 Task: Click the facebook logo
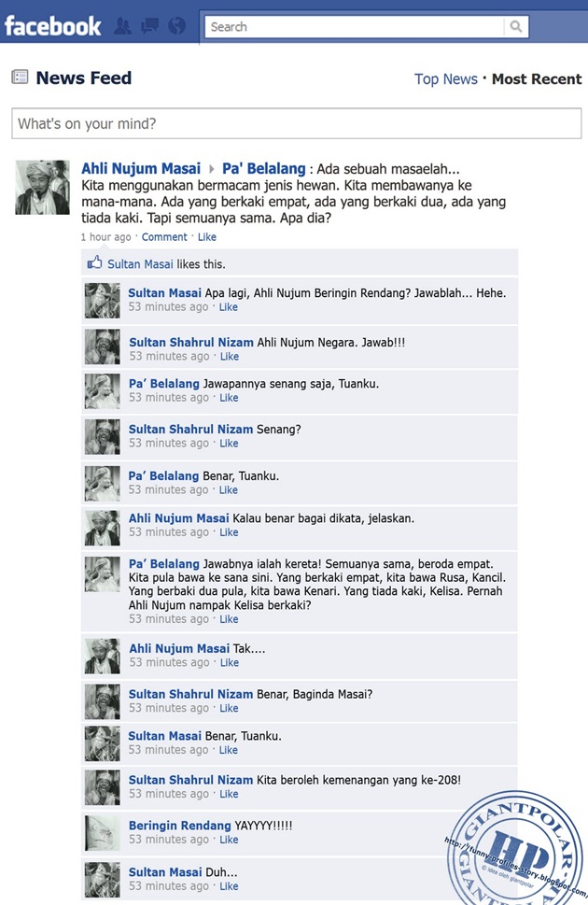coord(52,26)
